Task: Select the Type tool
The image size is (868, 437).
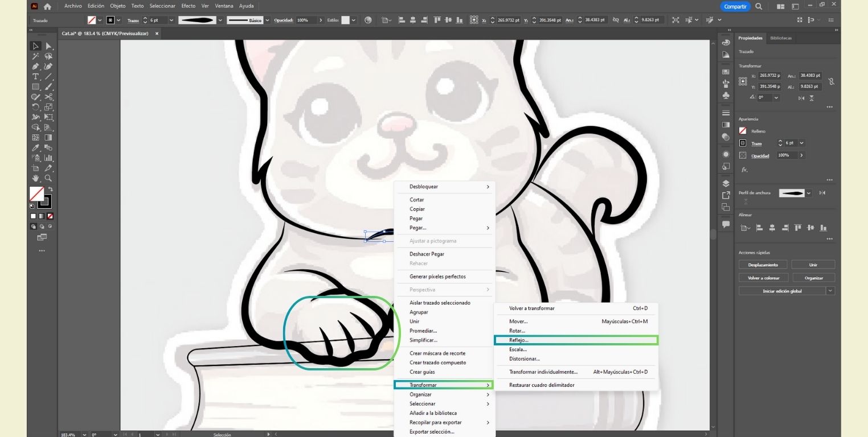Action: click(x=36, y=77)
